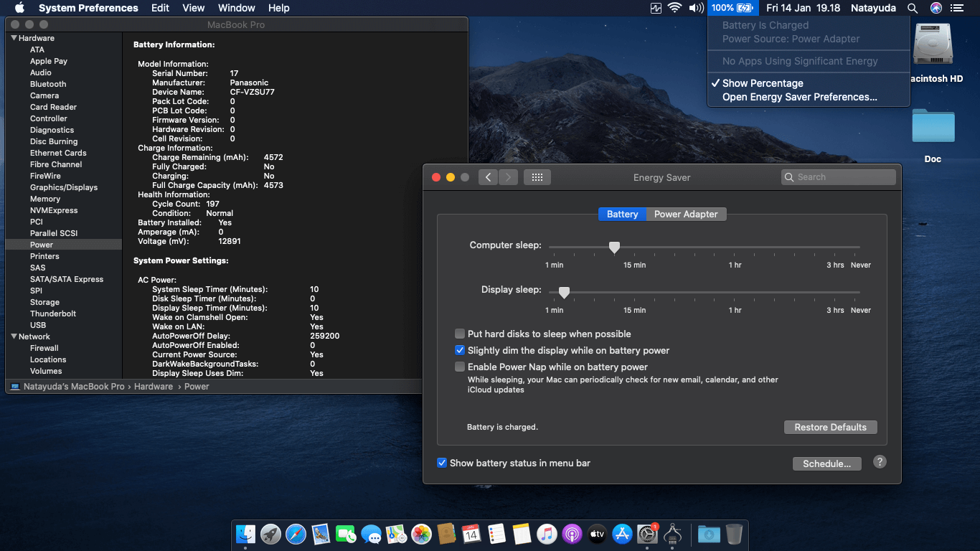The width and height of the screenshot is (980, 551).
Task: Open Energy Saver help with the question mark
Action: coord(880,462)
